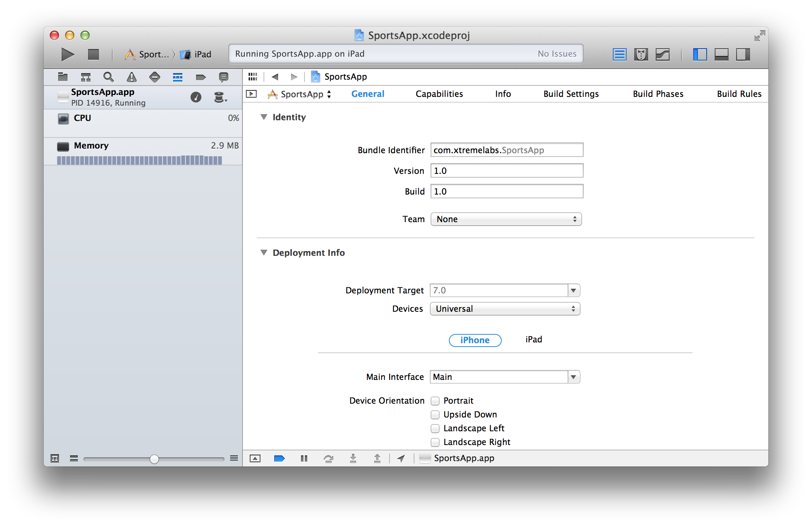Click the left filter icon in the navigator bottom bar

click(55, 458)
